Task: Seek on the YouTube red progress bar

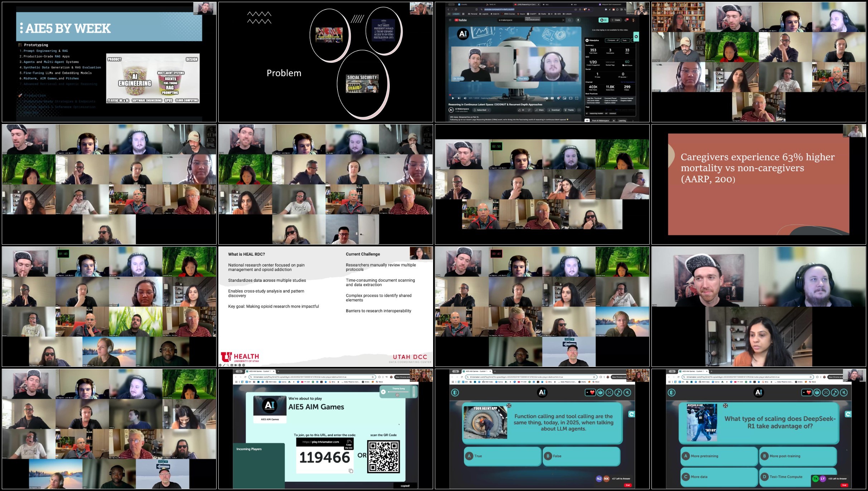Action: (514, 95)
